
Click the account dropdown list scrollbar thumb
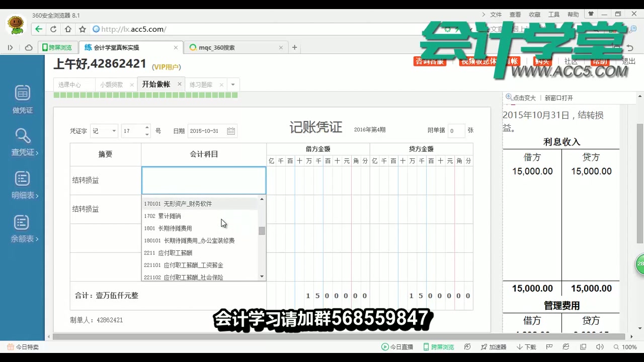(x=262, y=231)
